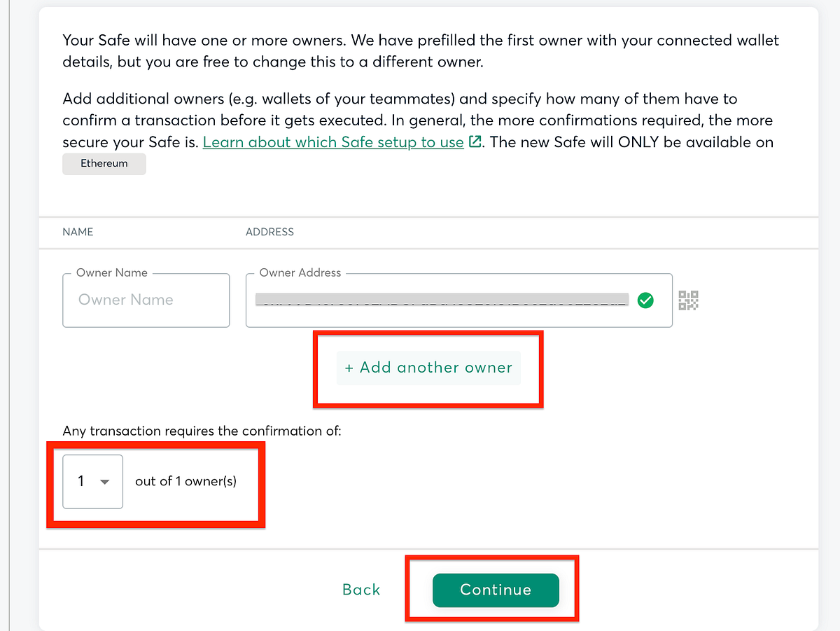Click the external link icon after Safe setup link

[475, 142]
